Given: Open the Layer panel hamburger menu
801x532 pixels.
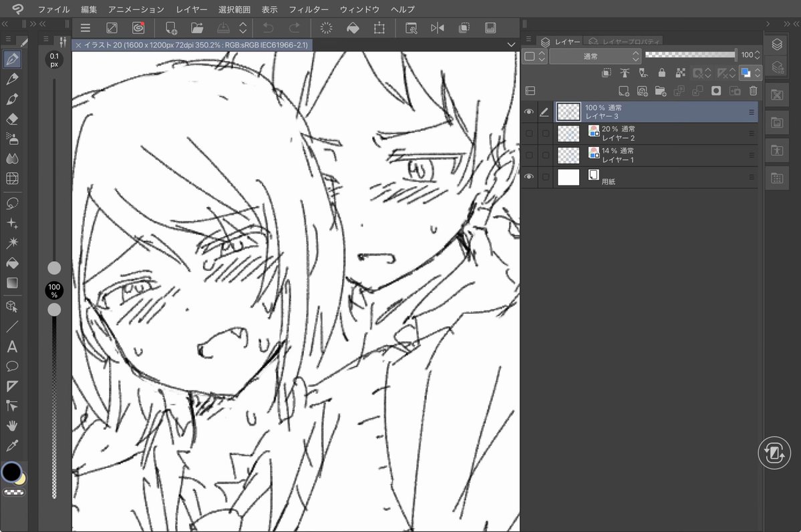Looking at the screenshot, I should [x=528, y=39].
